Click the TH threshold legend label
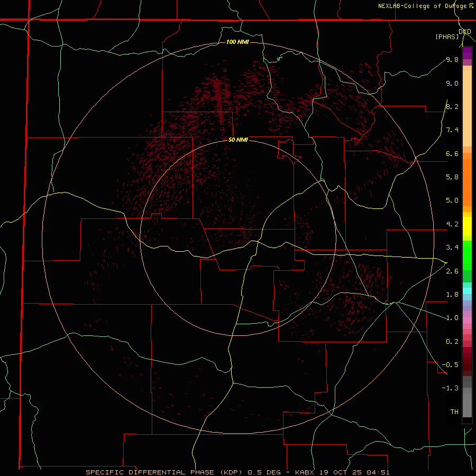The image size is (476, 476). click(x=454, y=412)
